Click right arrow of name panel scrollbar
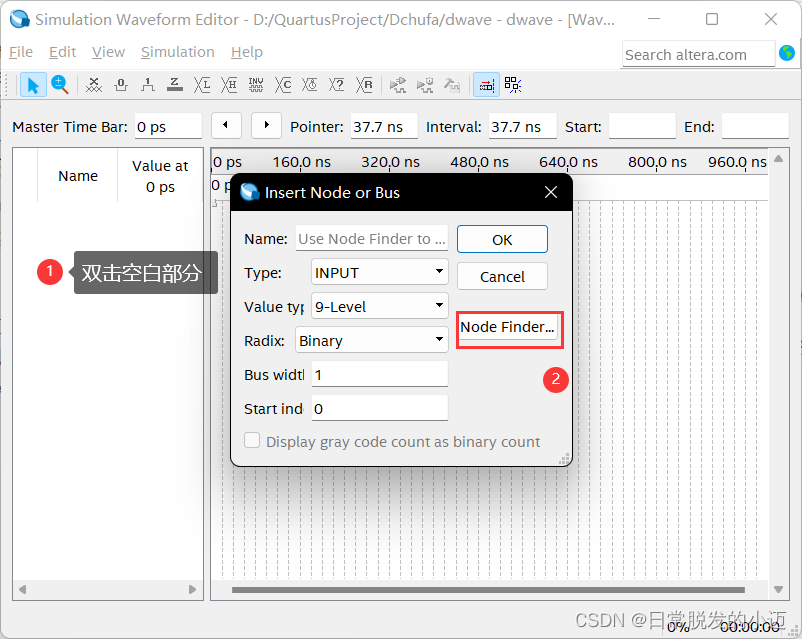Screen dimensions: 802x639 point(192,589)
